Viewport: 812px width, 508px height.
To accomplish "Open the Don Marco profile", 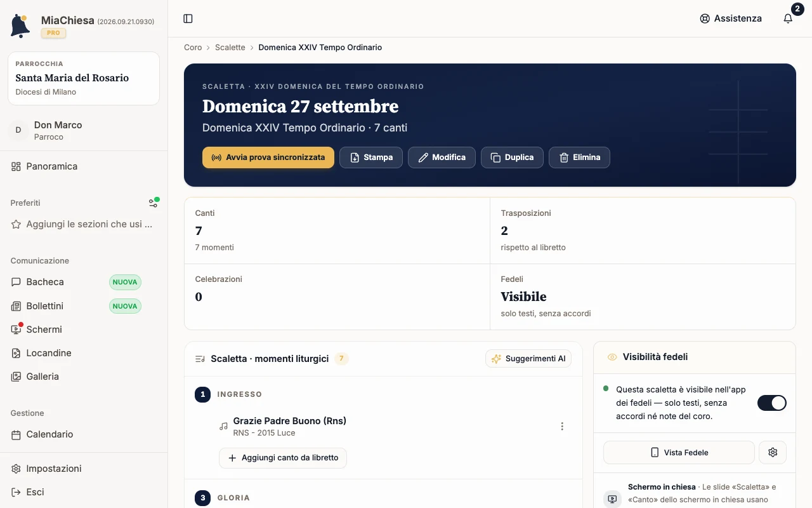I will tap(84, 130).
